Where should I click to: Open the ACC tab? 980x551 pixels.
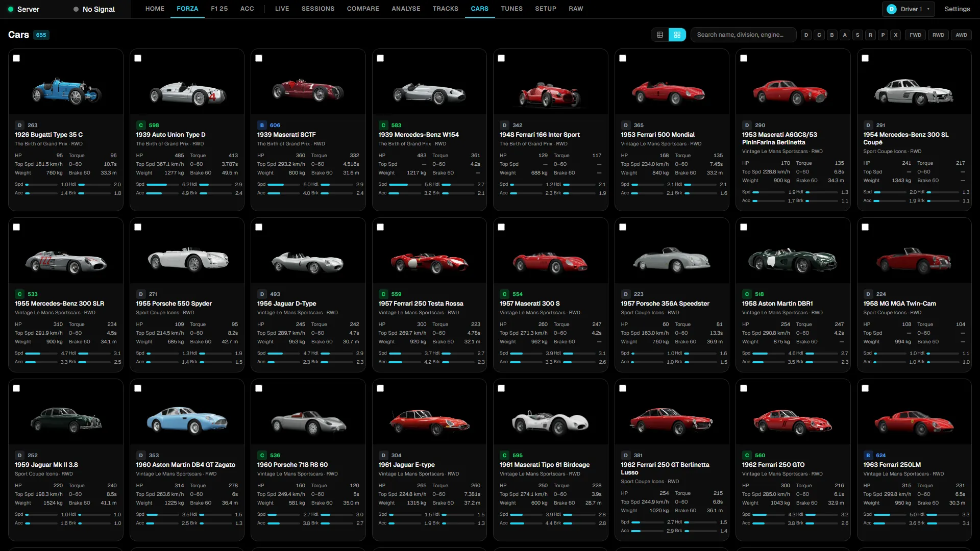pyautogui.click(x=247, y=9)
